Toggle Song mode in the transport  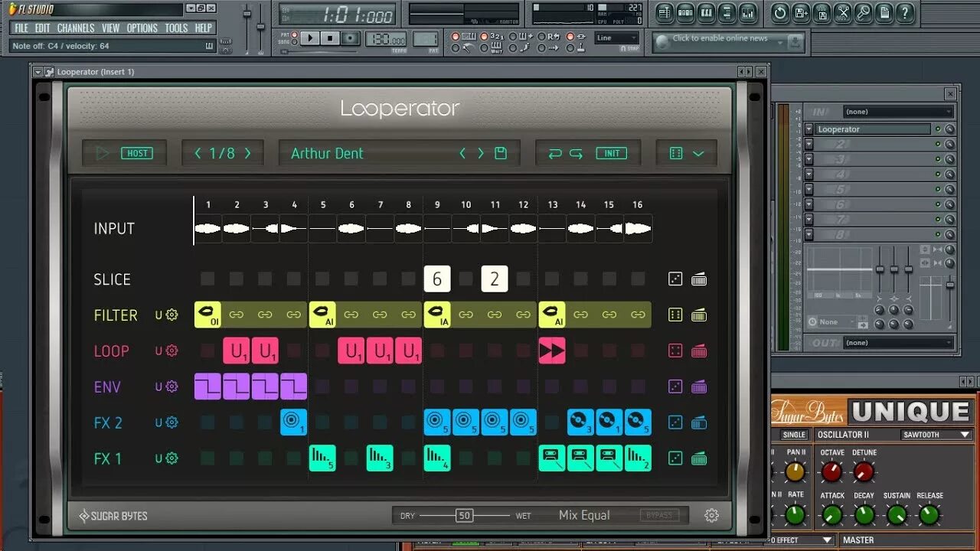[x=293, y=42]
